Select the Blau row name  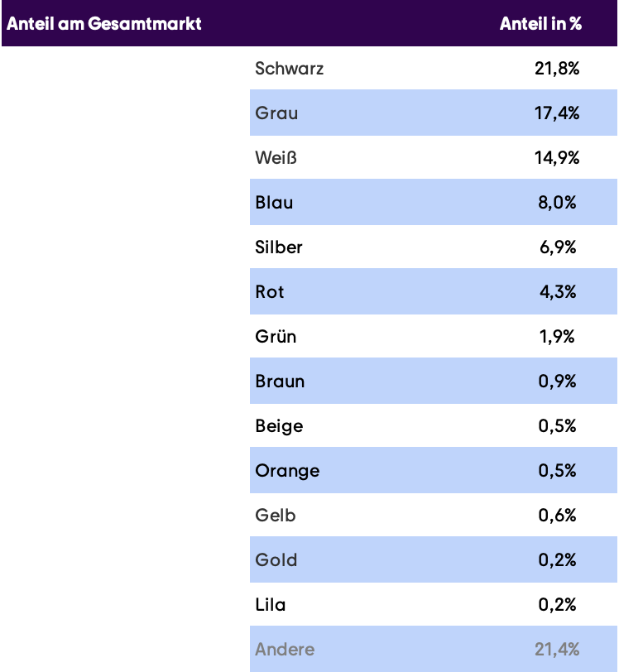coord(274,202)
